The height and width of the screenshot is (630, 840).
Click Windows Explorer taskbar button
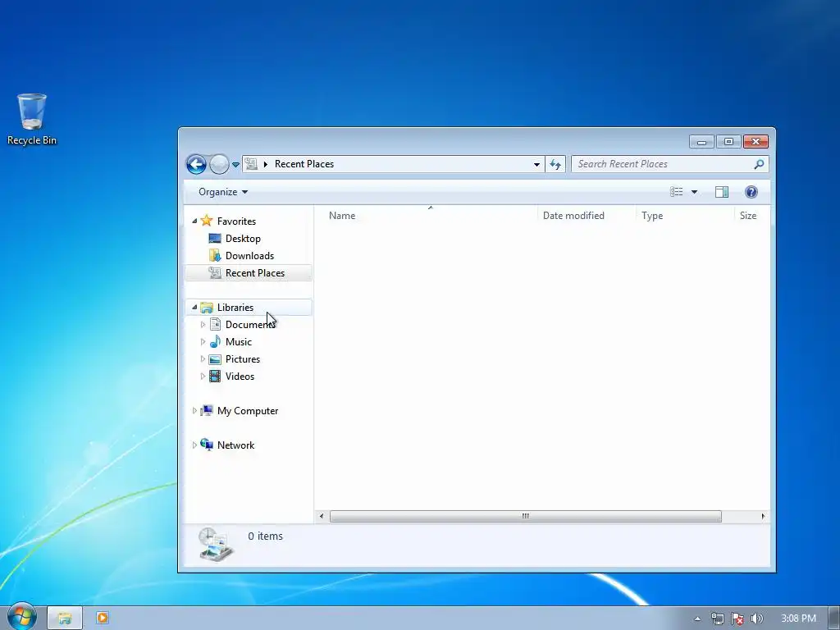coord(65,618)
